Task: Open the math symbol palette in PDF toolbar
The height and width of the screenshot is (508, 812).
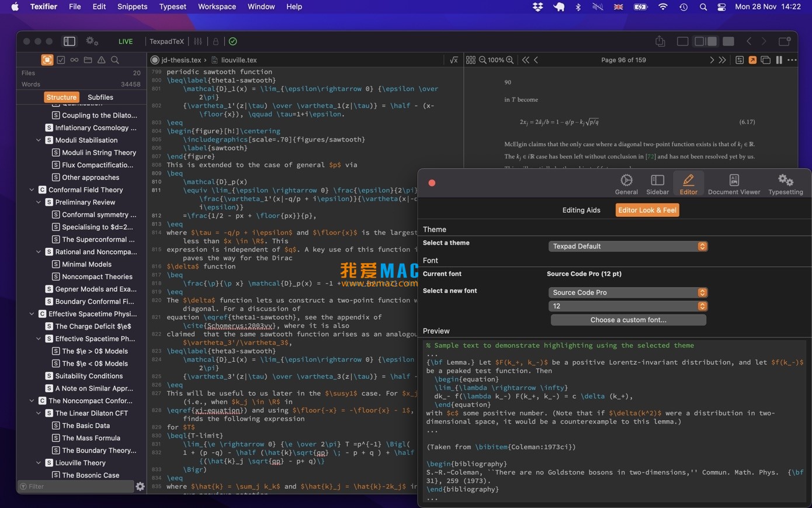Action: click(x=454, y=60)
